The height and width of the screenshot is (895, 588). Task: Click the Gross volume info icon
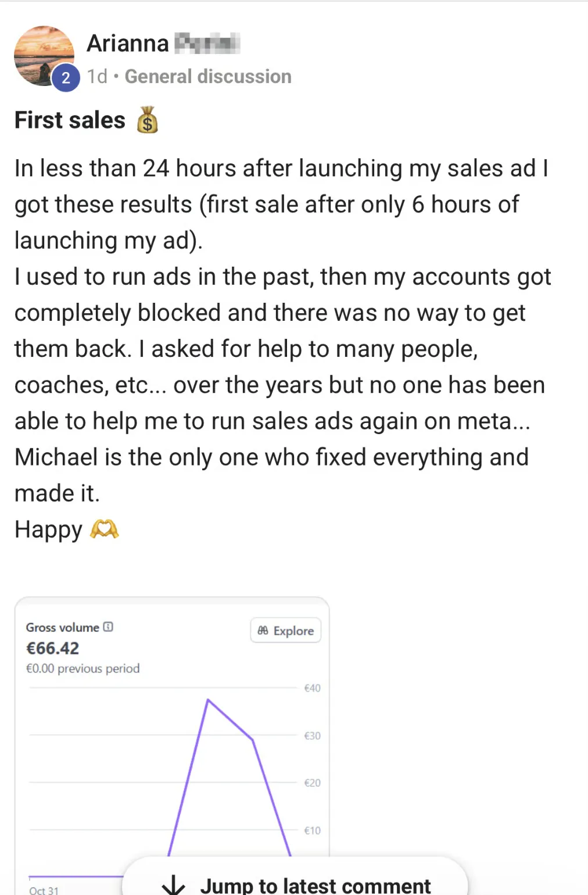coord(108,627)
